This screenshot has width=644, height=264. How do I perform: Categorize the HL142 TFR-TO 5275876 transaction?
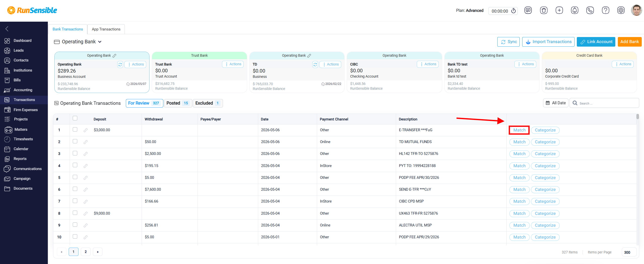pyautogui.click(x=545, y=154)
